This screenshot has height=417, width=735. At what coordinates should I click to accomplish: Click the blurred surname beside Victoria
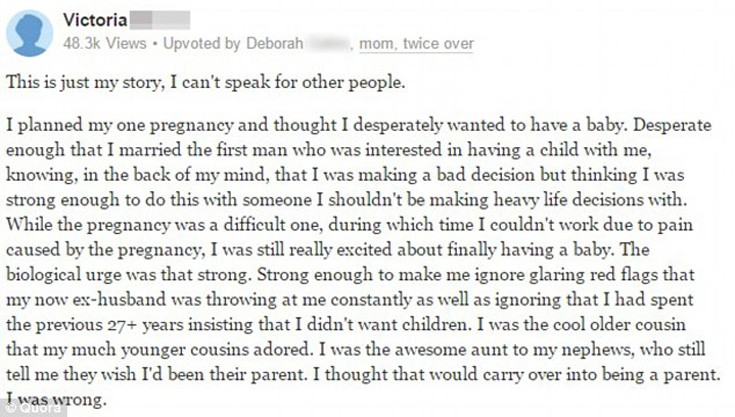[x=160, y=20]
